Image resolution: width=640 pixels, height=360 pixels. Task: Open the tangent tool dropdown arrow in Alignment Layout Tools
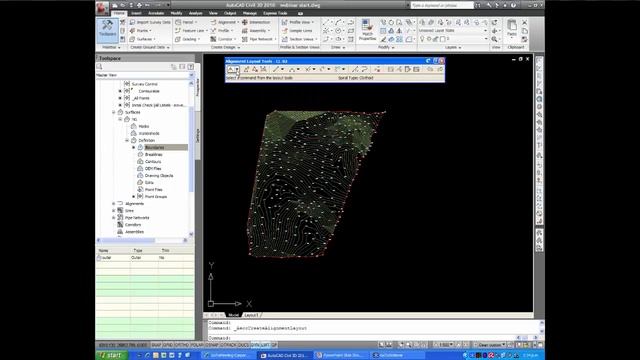coord(237,69)
